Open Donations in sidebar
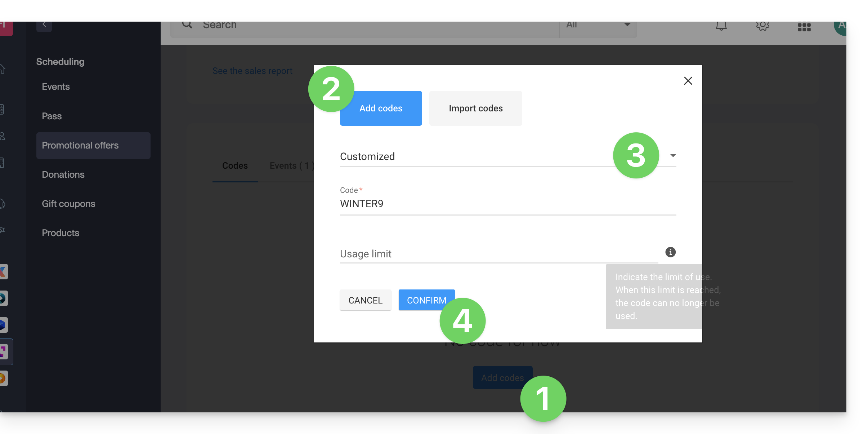The width and height of the screenshot is (868, 434). point(63,174)
